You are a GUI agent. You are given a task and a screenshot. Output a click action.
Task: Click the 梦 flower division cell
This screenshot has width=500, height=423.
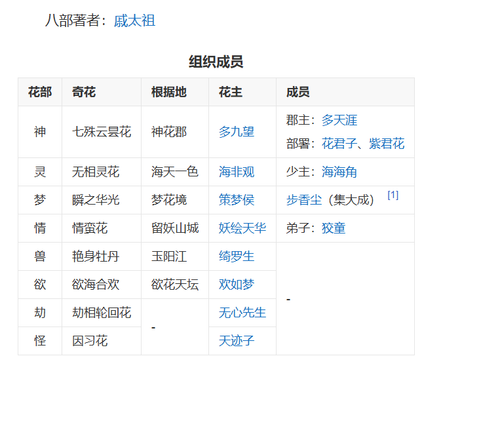40,200
